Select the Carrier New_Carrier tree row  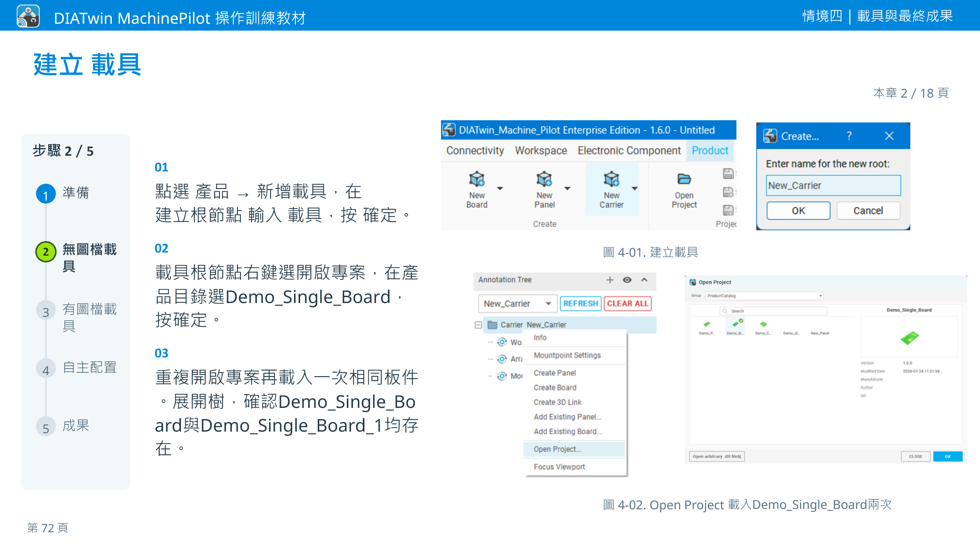click(x=570, y=325)
